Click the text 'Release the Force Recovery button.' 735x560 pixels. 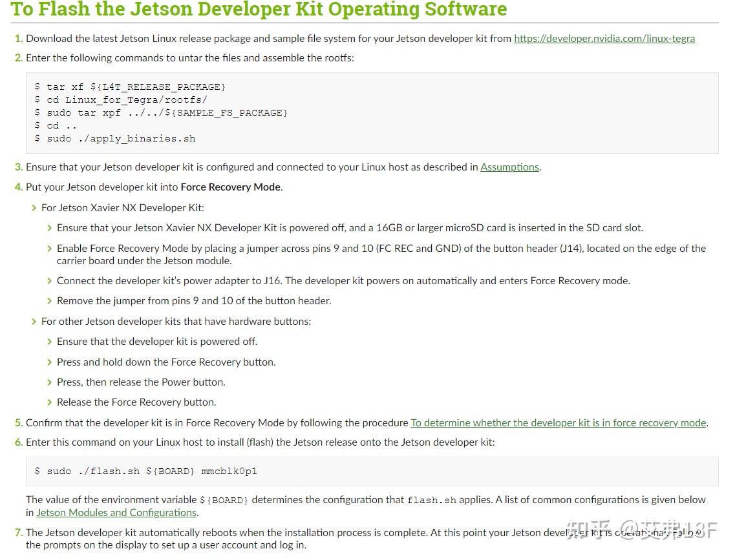[x=136, y=402]
